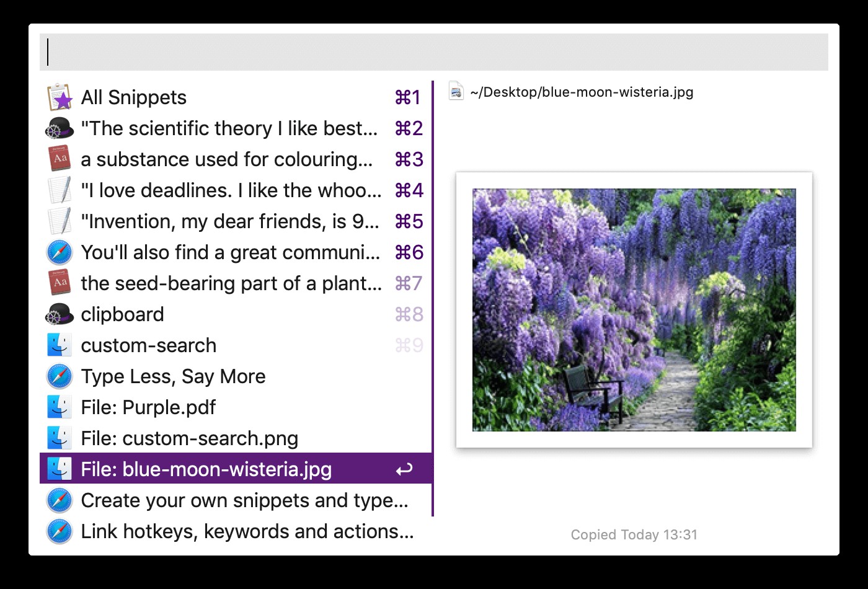This screenshot has height=589, width=868.
Task: Click the All Snippets clipboard icon
Action: coord(59,97)
